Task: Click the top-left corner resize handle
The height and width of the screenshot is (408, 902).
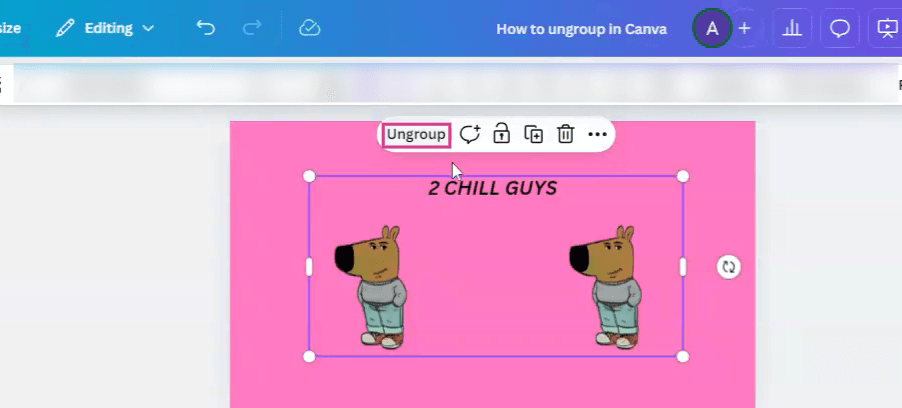Action: point(309,176)
